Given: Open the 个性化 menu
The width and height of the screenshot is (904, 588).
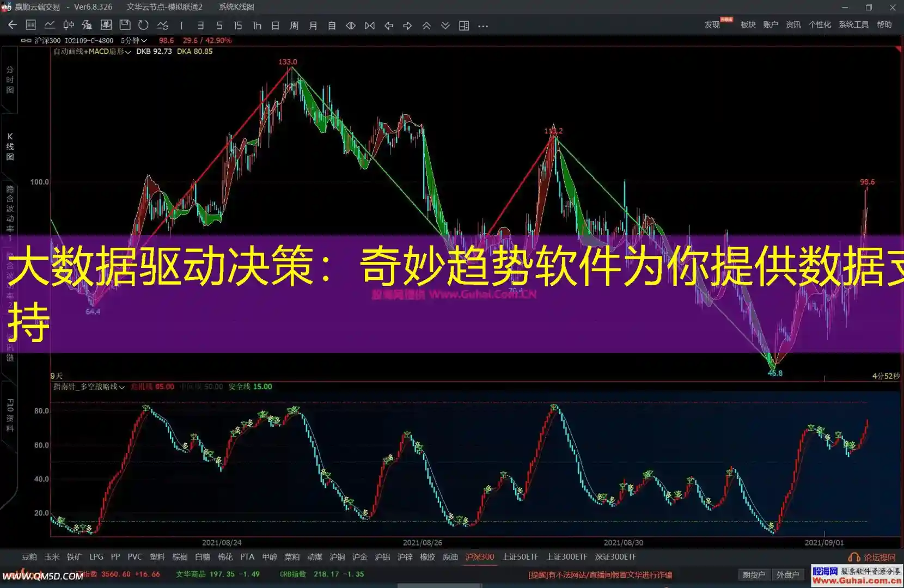Looking at the screenshot, I should (820, 24).
